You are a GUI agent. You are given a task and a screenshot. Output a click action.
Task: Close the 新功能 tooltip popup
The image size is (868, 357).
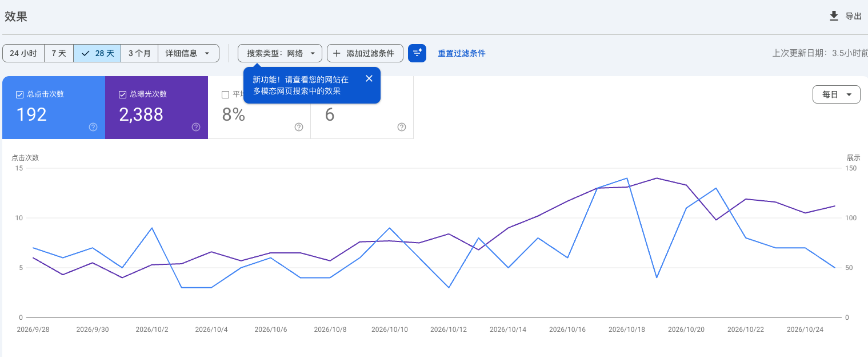(x=369, y=78)
